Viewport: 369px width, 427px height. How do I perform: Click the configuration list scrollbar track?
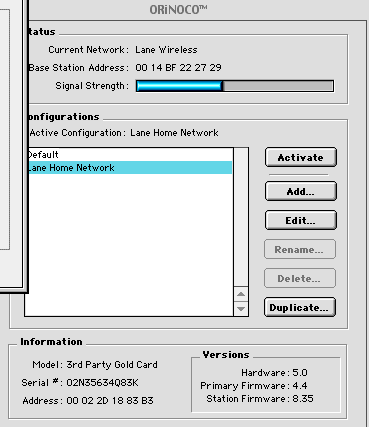coord(241,217)
